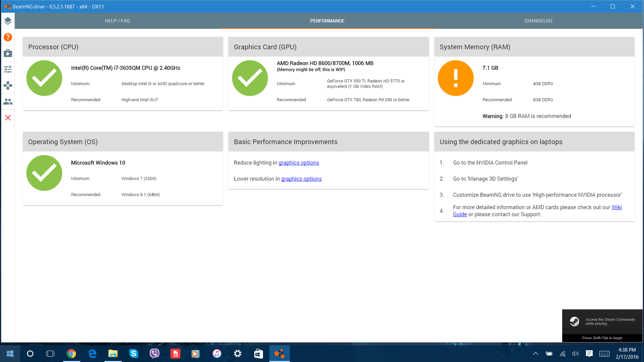Open iTunes from the taskbar
The width and height of the screenshot is (644, 362).
pos(217,354)
